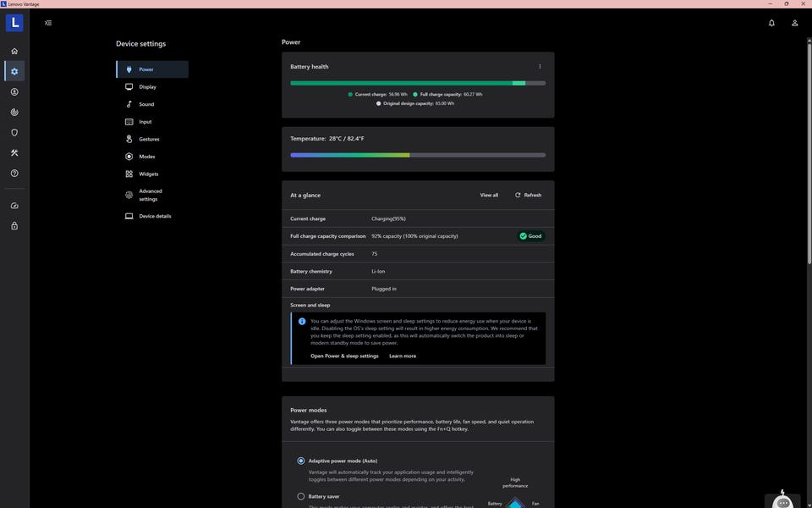The height and width of the screenshot is (508, 812).
Task: Collapse the navigation menu panel
Action: point(48,23)
